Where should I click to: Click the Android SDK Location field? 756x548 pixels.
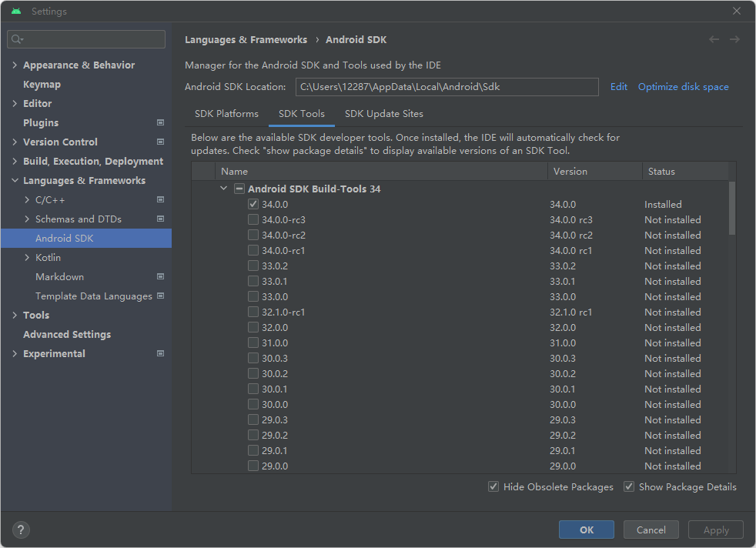tap(447, 87)
